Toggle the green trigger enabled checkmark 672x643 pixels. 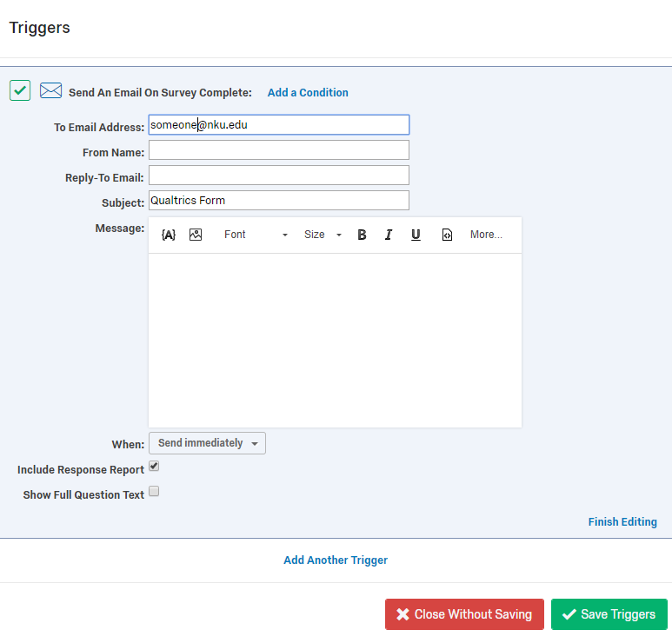[x=20, y=90]
